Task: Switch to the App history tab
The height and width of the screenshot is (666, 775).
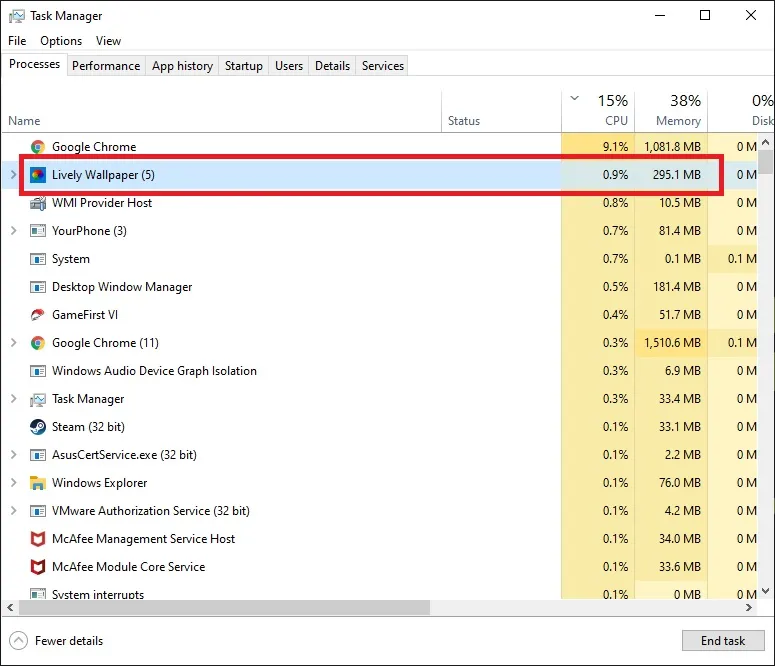Action: click(182, 66)
